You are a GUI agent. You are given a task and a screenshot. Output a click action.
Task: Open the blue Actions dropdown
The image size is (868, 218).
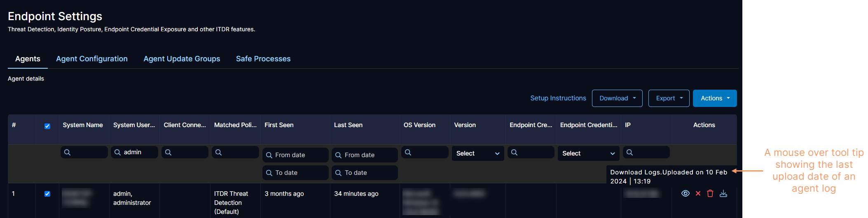[714, 98]
